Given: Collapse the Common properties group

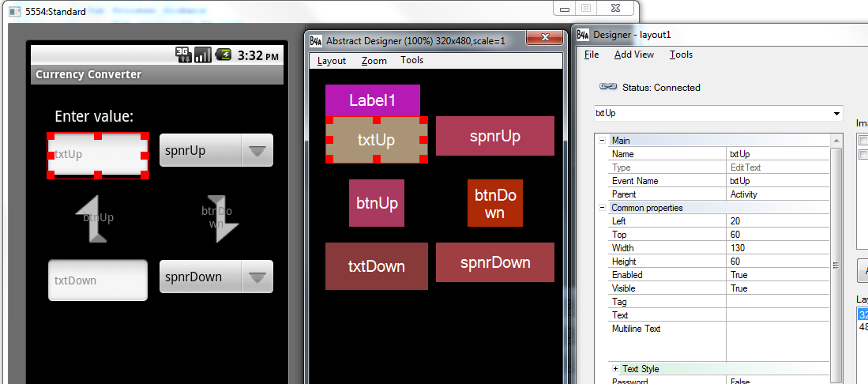Looking at the screenshot, I should (x=602, y=208).
